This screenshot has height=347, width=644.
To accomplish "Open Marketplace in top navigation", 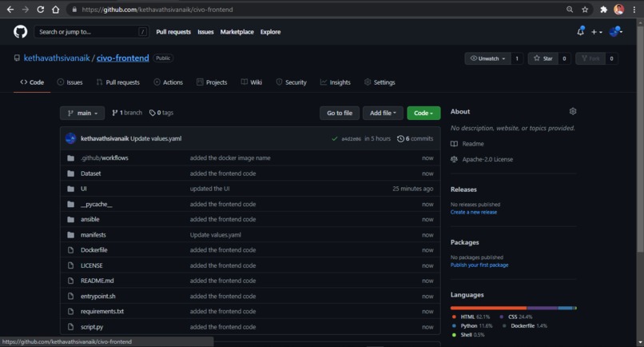I will point(237,32).
